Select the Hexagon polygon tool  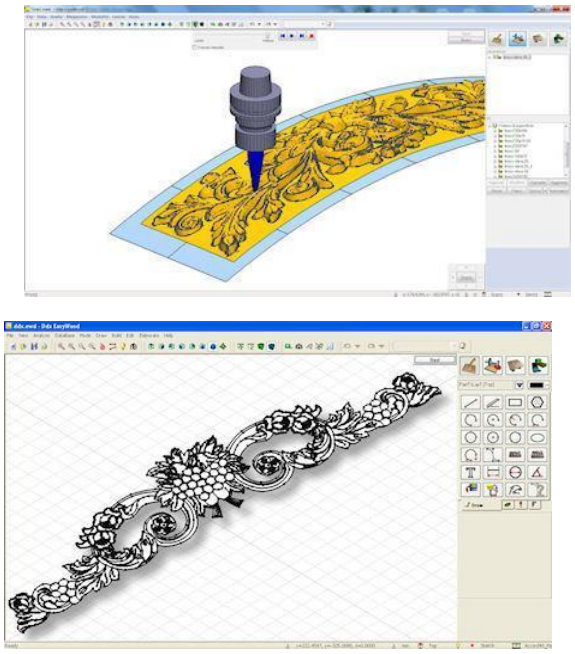[537, 402]
